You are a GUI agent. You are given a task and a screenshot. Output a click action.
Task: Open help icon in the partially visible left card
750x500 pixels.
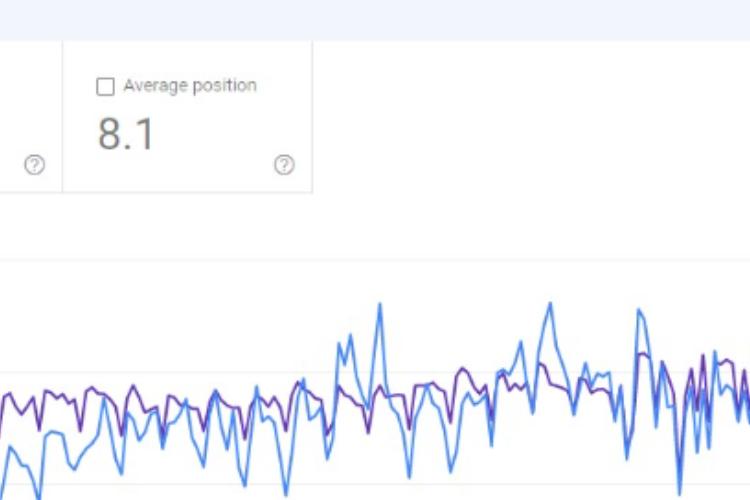pyautogui.click(x=34, y=165)
